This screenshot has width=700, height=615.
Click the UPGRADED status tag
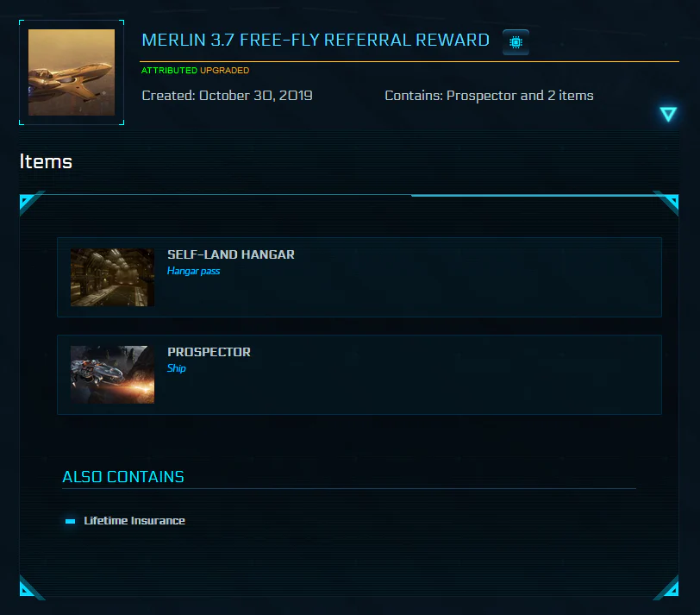224,71
